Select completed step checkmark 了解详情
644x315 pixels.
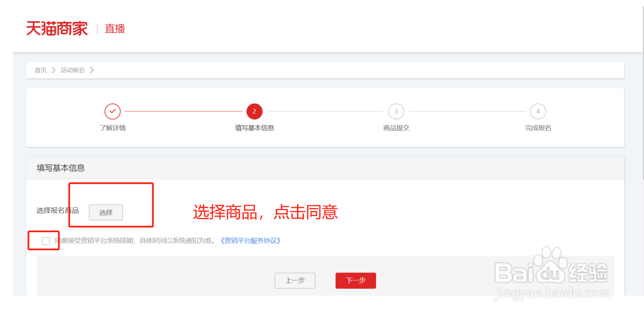(112, 111)
